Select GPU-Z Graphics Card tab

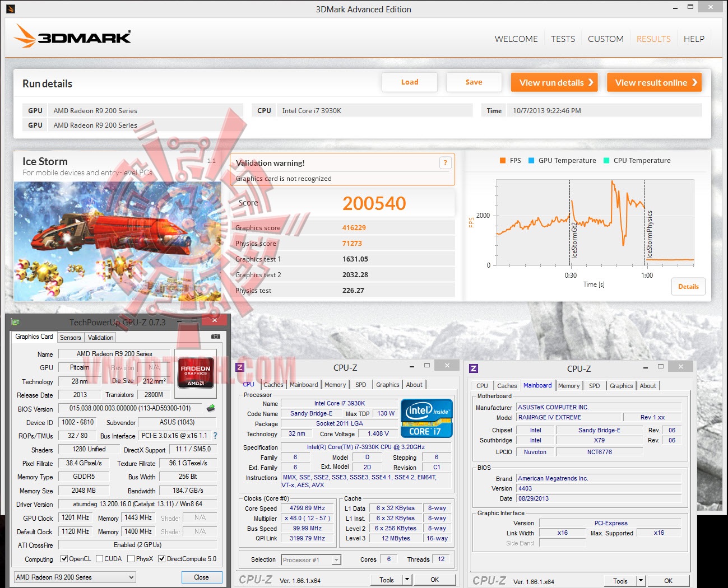pos(34,337)
